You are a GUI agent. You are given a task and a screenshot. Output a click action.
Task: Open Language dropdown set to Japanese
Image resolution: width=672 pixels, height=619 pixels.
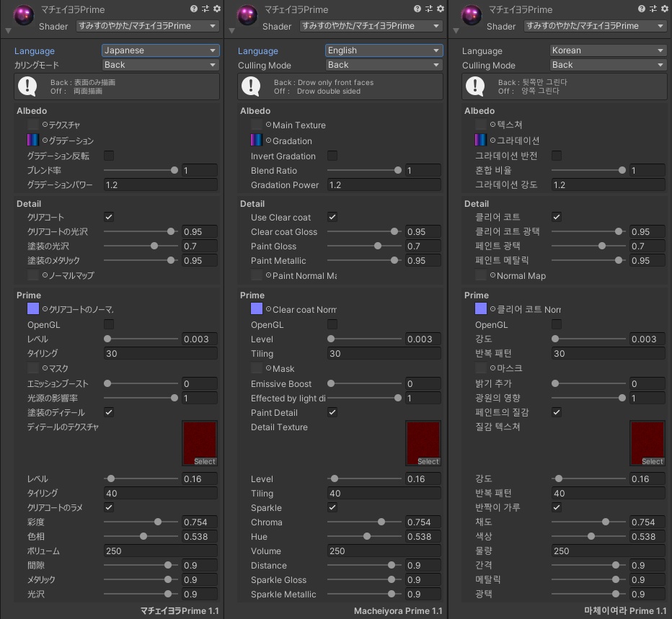tap(160, 50)
